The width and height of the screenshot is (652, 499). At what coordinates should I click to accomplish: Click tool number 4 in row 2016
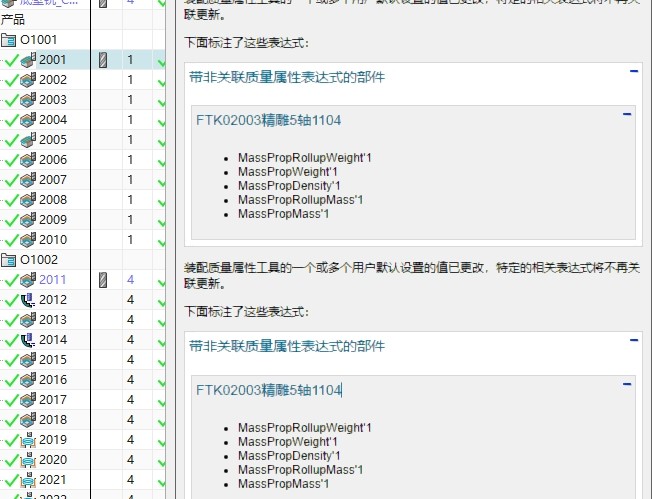(x=130, y=380)
